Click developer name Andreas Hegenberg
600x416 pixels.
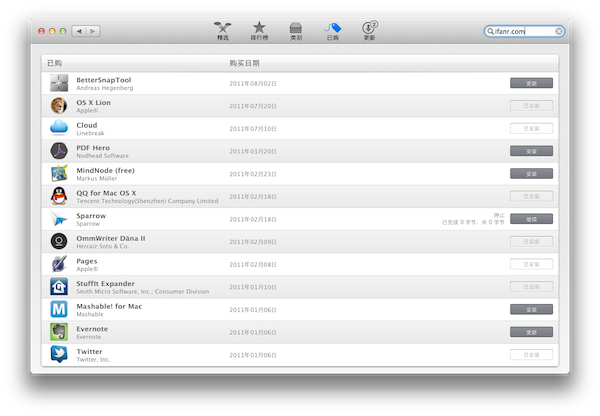[105, 88]
